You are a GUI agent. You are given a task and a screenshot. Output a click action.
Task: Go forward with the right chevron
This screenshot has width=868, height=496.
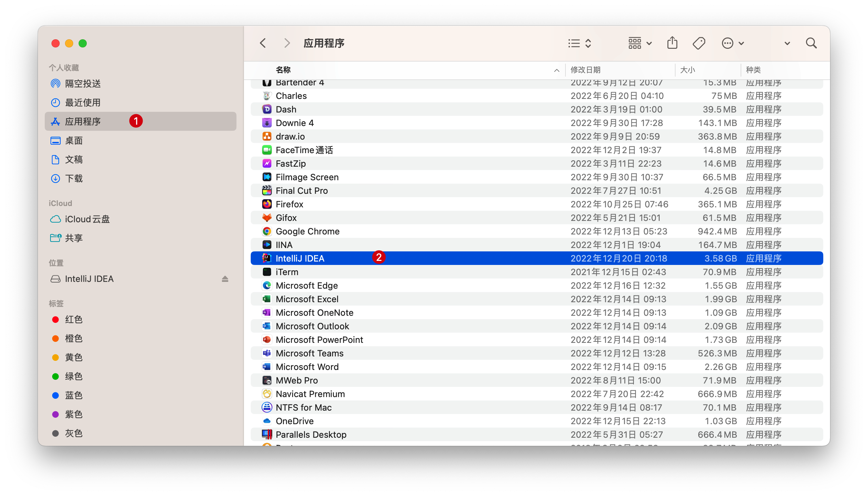click(x=287, y=43)
